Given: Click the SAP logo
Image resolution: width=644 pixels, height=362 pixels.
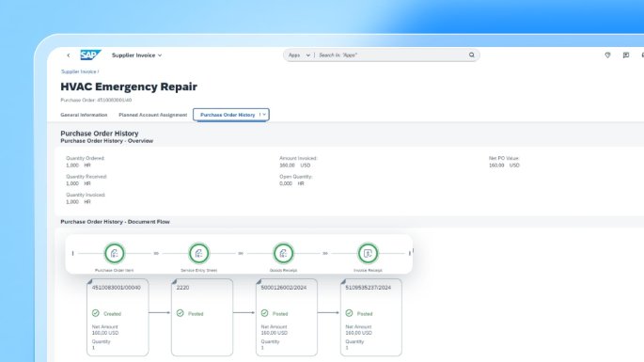Looking at the screenshot, I should click(90, 55).
